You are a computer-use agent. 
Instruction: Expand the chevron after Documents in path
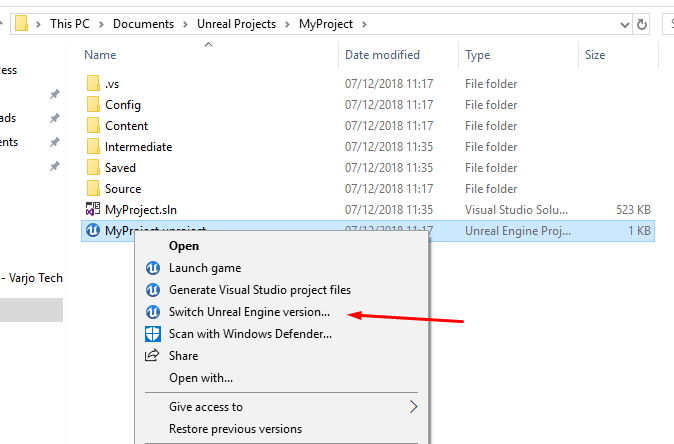(x=185, y=24)
